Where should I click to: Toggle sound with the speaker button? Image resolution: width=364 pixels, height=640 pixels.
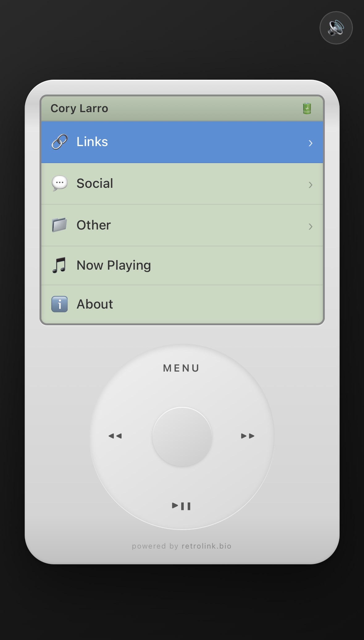tap(336, 28)
